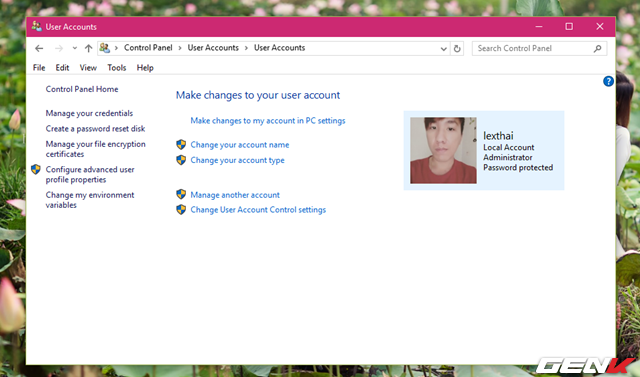Image resolution: width=640 pixels, height=377 pixels.
Task: Click the lexthai account picture
Action: click(x=443, y=151)
